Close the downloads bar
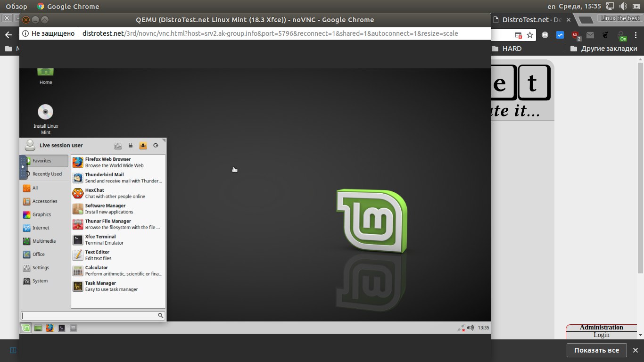 (635, 350)
